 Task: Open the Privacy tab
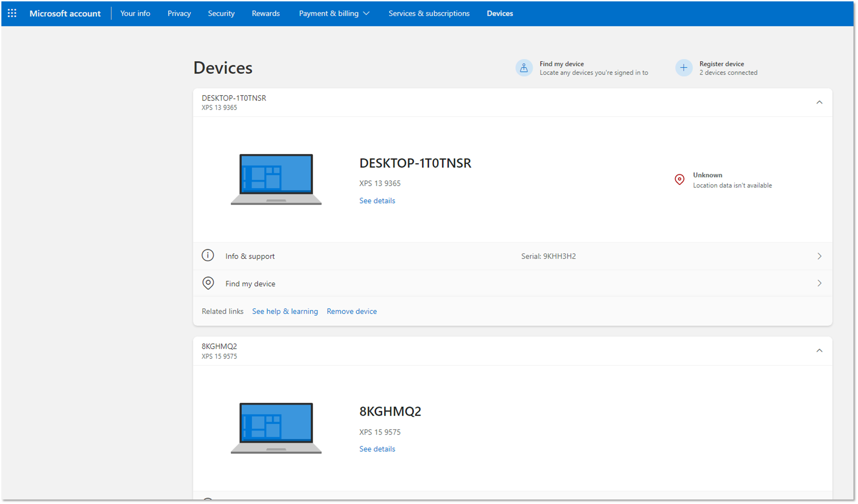point(179,13)
